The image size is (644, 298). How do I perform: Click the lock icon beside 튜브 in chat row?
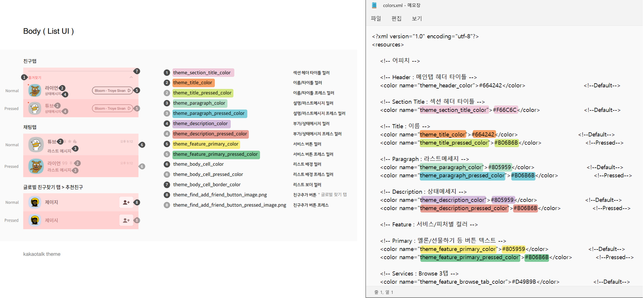point(75,142)
